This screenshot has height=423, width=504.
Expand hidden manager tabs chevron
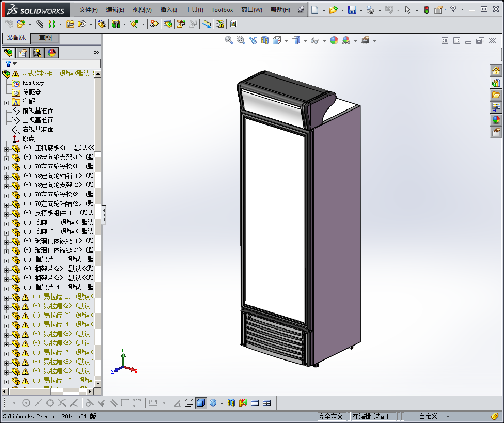coord(96,52)
